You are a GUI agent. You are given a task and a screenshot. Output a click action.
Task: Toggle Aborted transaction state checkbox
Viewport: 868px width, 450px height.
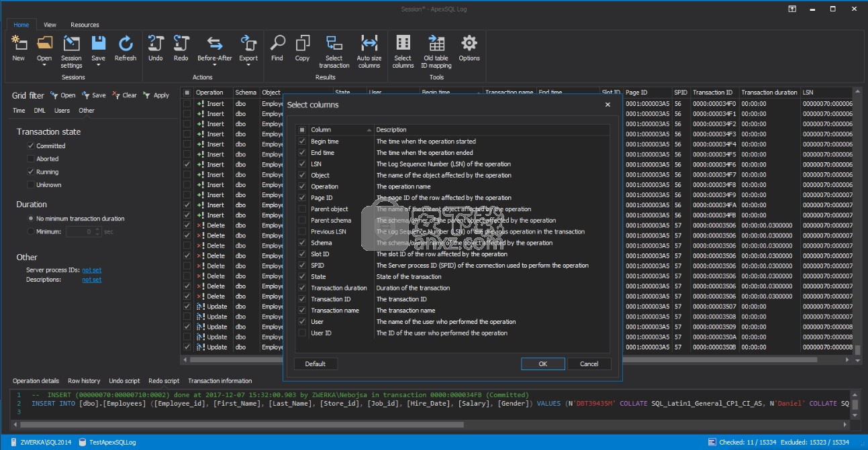tap(30, 159)
